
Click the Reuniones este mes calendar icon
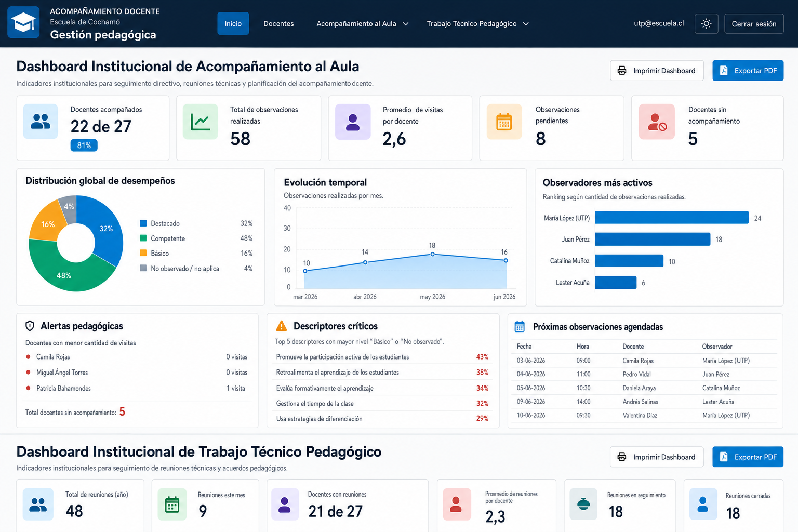pos(172,504)
